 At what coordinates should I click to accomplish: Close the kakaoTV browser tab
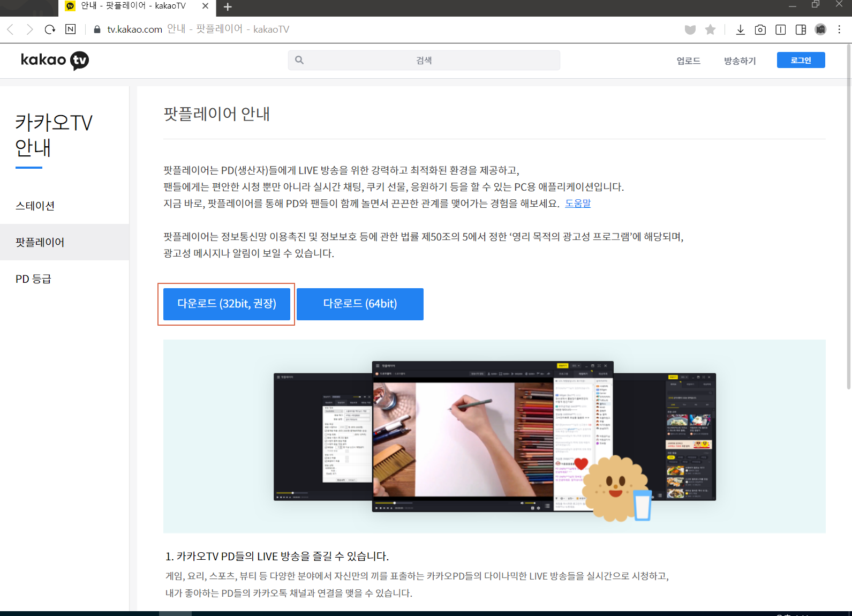206,6
